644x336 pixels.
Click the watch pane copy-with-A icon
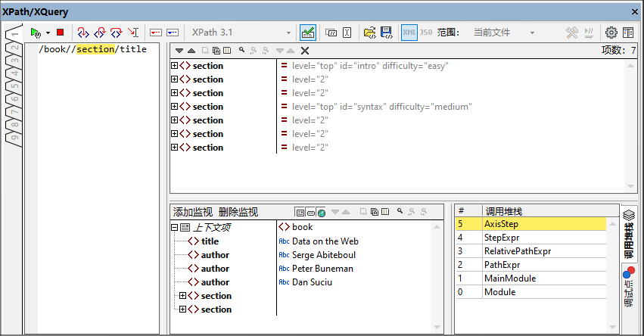pos(374,212)
